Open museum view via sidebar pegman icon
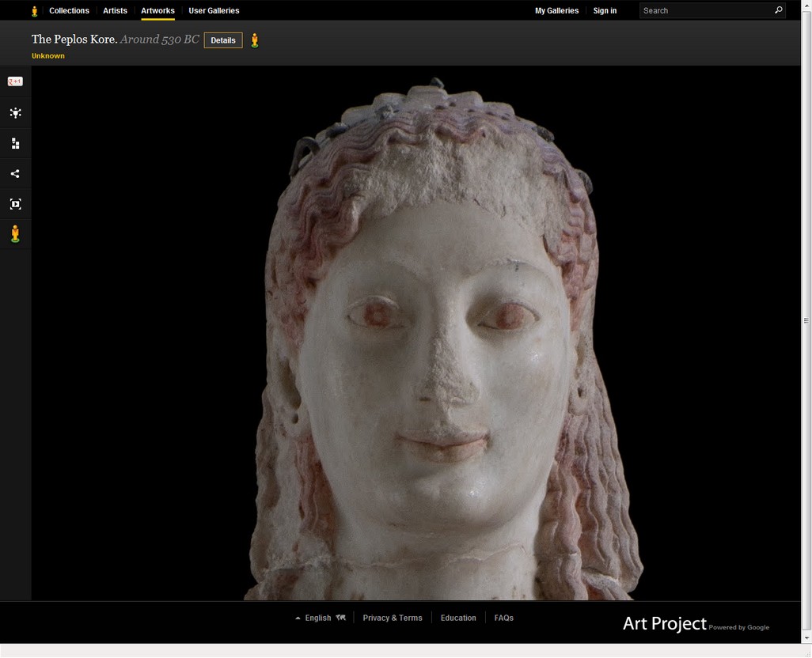This screenshot has height=658, width=812. [x=16, y=234]
